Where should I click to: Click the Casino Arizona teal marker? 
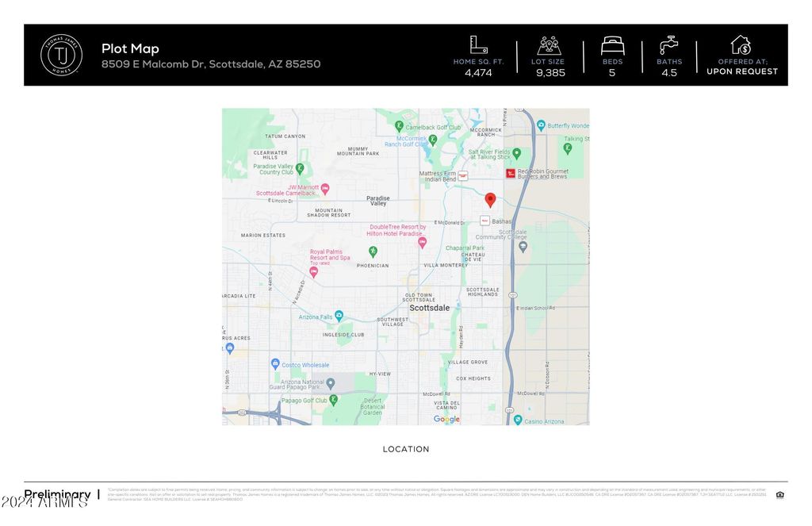pyautogui.click(x=518, y=420)
